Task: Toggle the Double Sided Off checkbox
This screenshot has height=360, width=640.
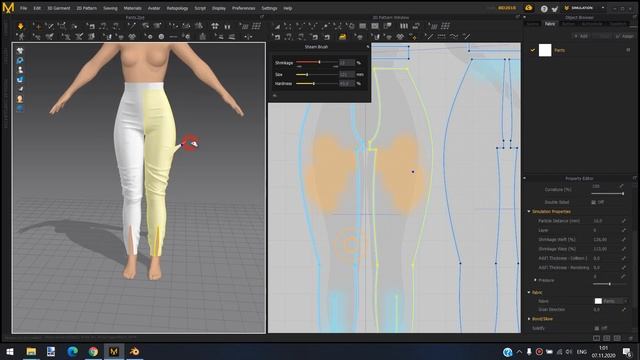Action: click(x=593, y=202)
